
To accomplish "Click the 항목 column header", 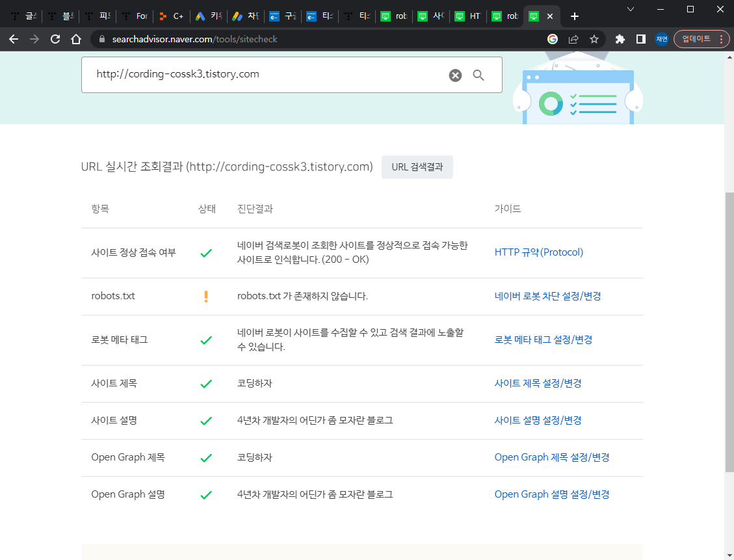I will pyautogui.click(x=100, y=209).
